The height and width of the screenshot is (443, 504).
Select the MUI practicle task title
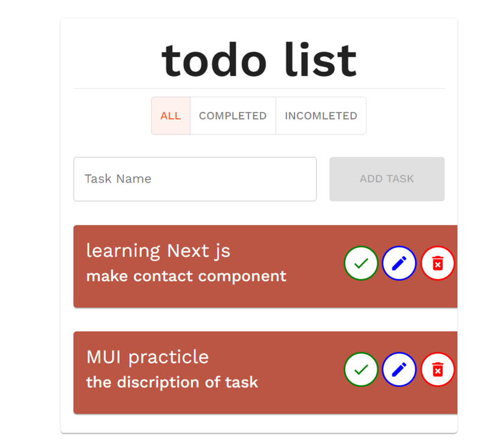tap(147, 357)
